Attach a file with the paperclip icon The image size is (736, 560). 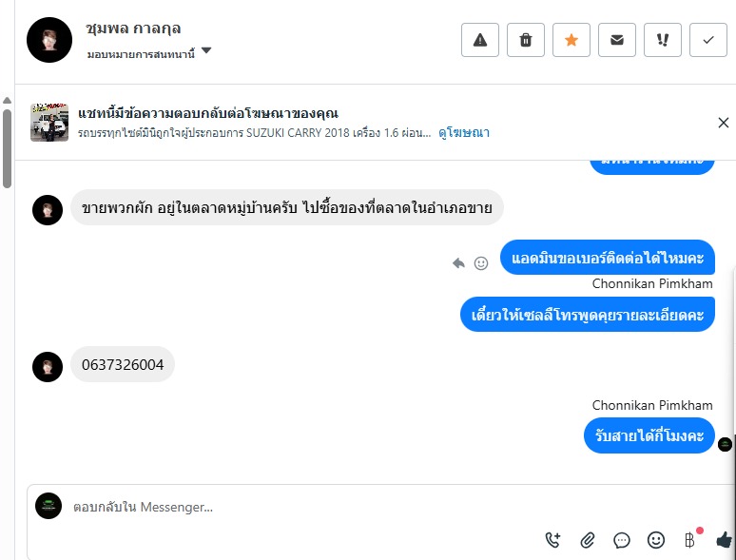click(588, 540)
